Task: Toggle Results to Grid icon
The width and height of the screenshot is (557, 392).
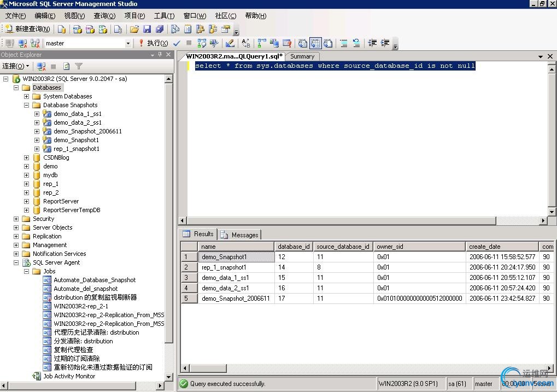Action: (315, 43)
